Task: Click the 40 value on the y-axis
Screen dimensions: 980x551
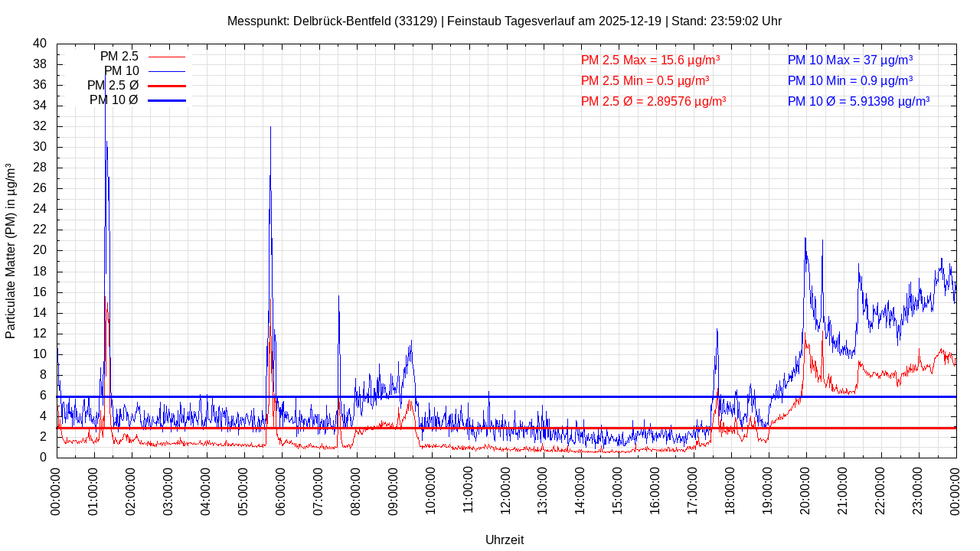Action: (40, 44)
